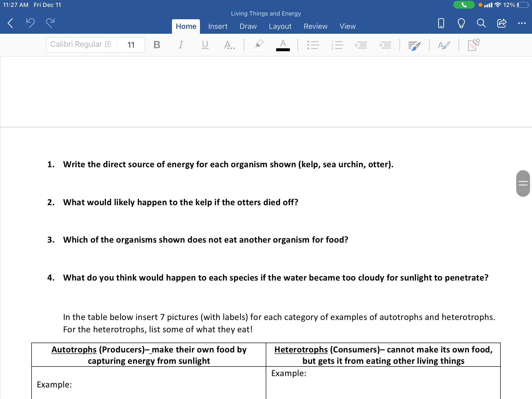Toggle Italic formatting

181,45
